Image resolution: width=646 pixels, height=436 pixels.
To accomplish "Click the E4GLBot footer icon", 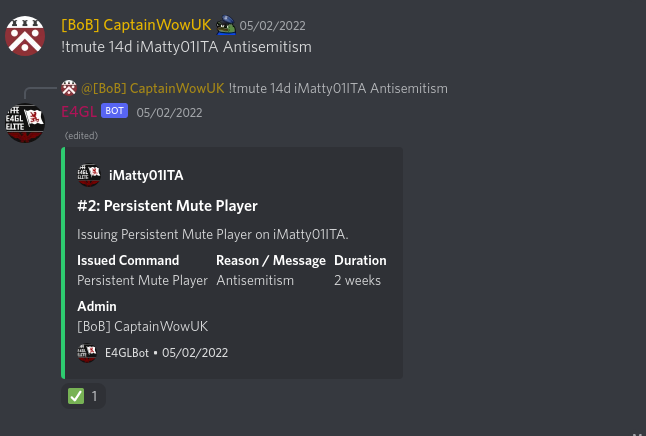I will (x=87, y=353).
